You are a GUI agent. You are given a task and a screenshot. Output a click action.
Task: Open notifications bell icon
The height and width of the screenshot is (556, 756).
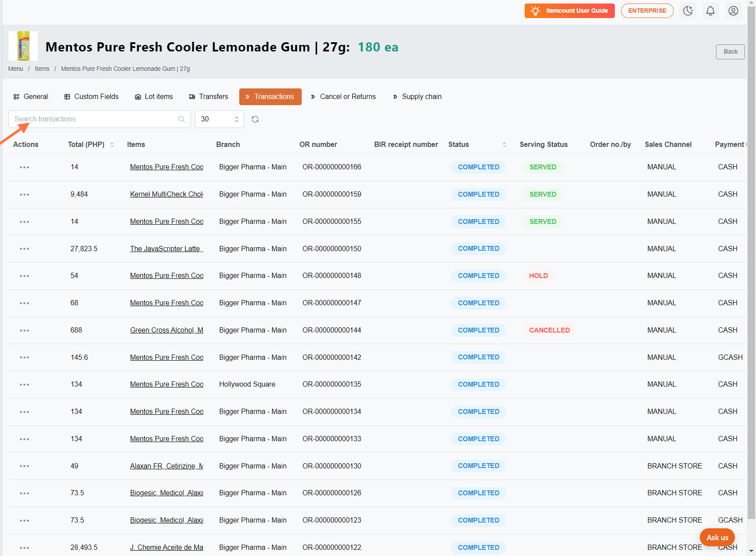coord(710,11)
